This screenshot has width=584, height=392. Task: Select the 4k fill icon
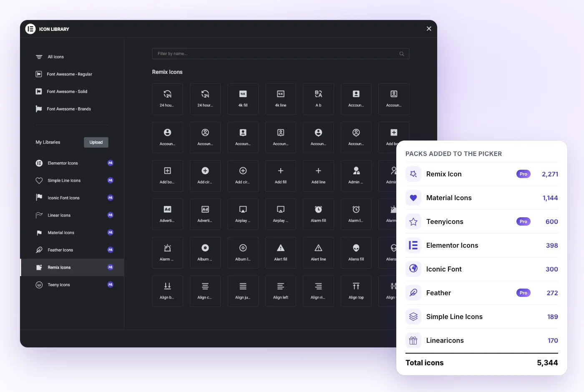[243, 99]
